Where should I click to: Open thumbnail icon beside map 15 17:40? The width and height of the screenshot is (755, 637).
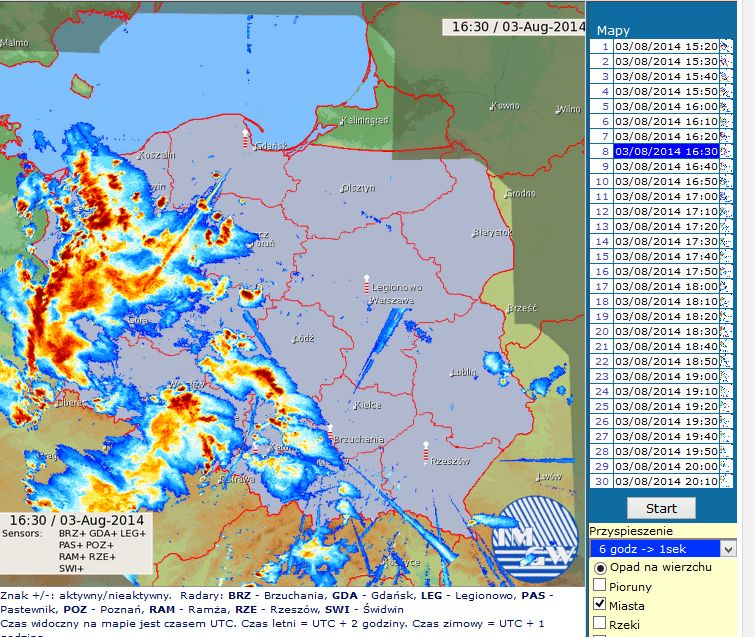726,257
